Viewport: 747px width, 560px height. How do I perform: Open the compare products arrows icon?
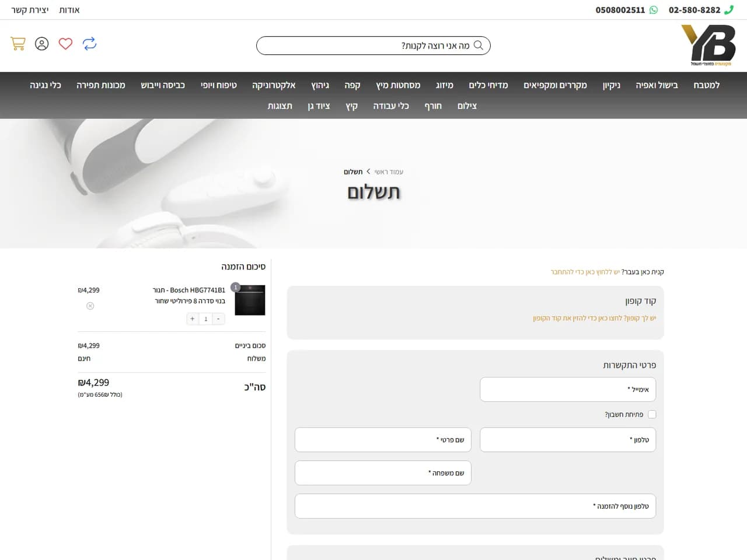tap(89, 44)
